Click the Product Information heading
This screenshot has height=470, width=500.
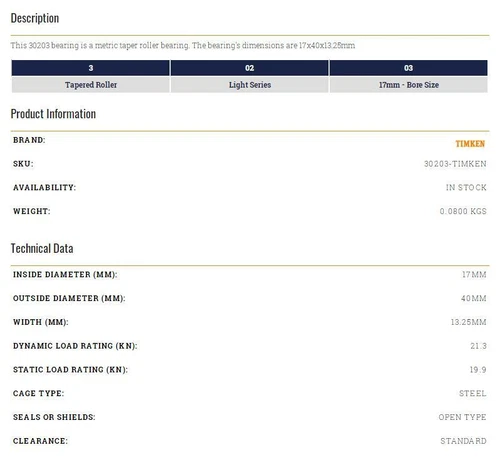point(53,114)
